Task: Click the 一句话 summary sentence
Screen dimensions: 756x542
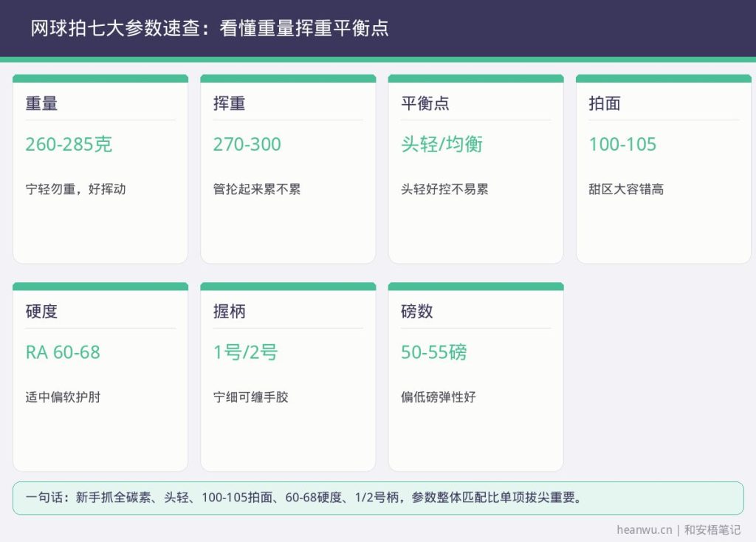Action: tap(304, 497)
